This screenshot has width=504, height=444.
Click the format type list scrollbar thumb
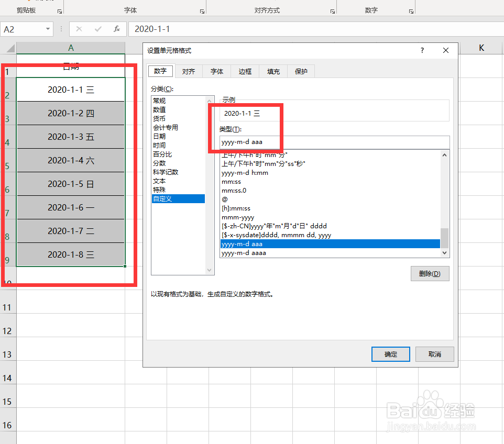(x=444, y=238)
